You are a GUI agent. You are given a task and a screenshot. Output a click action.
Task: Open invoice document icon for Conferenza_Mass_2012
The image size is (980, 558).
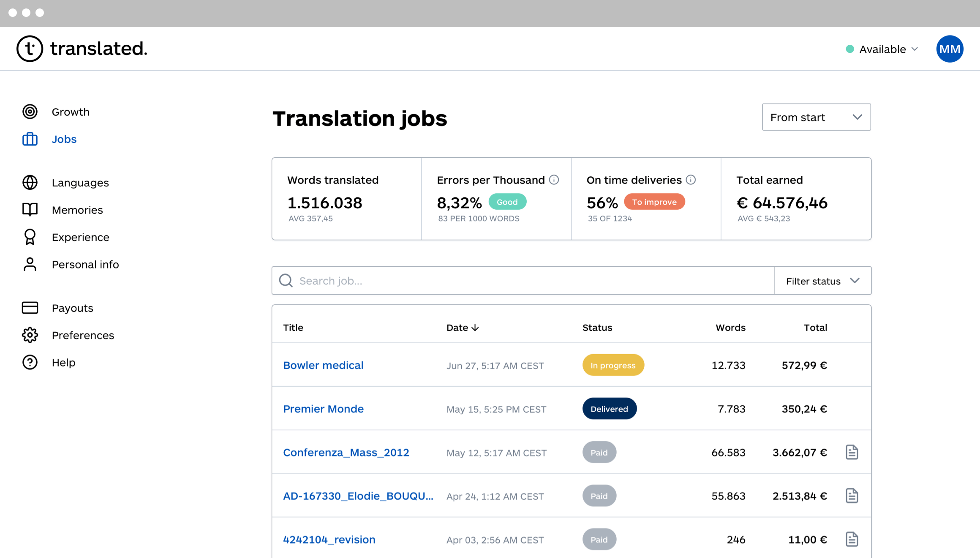click(x=852, y=452)
